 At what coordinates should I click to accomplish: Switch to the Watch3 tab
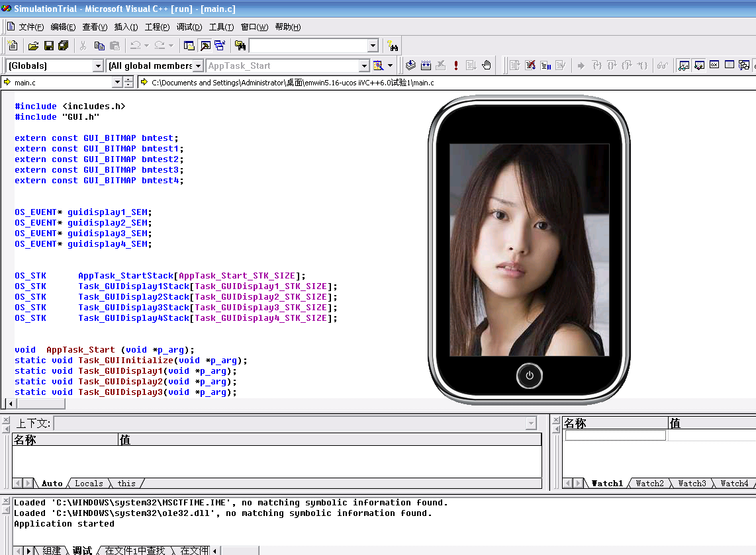[692, 483]
